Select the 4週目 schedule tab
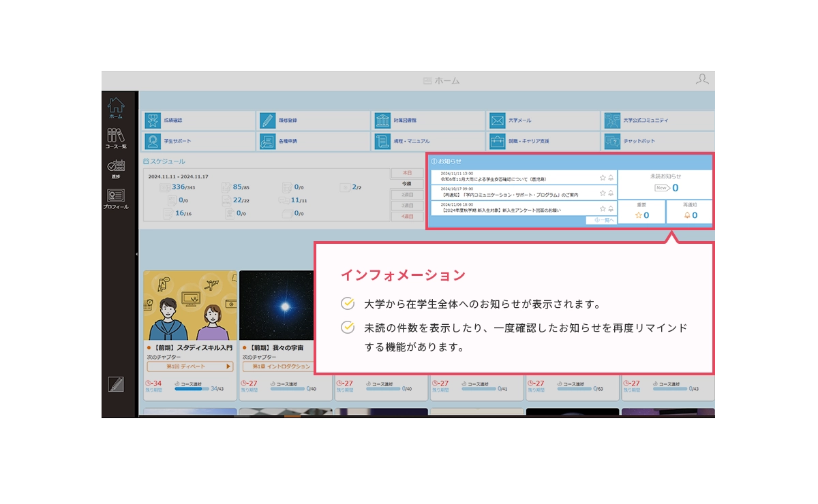 [406, 216]
